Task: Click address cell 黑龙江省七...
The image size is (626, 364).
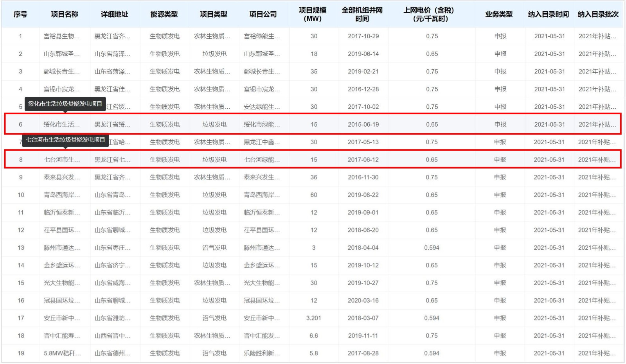Action: point(112,160)
